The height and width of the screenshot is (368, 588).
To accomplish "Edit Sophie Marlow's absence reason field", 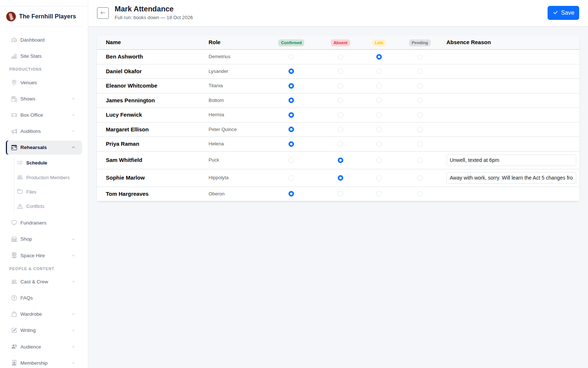I will click(511, 178).
